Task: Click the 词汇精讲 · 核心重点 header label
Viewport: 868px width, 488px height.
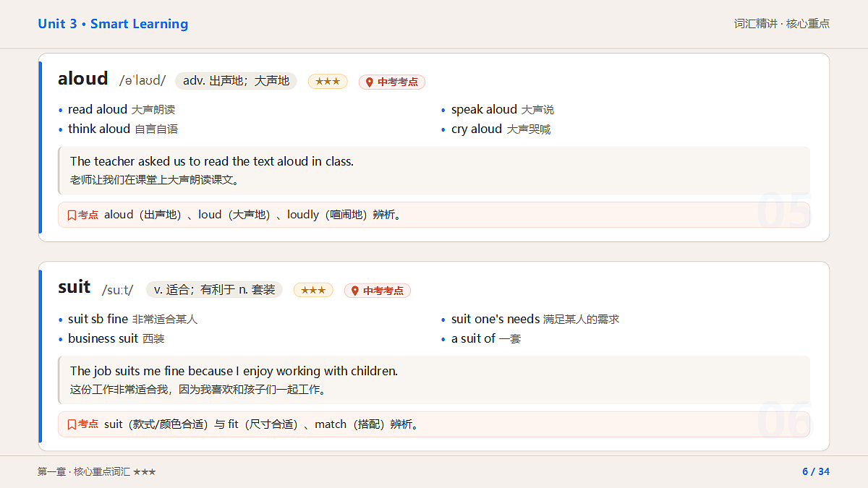Action: pyautogui.click(x=782, y=24)
